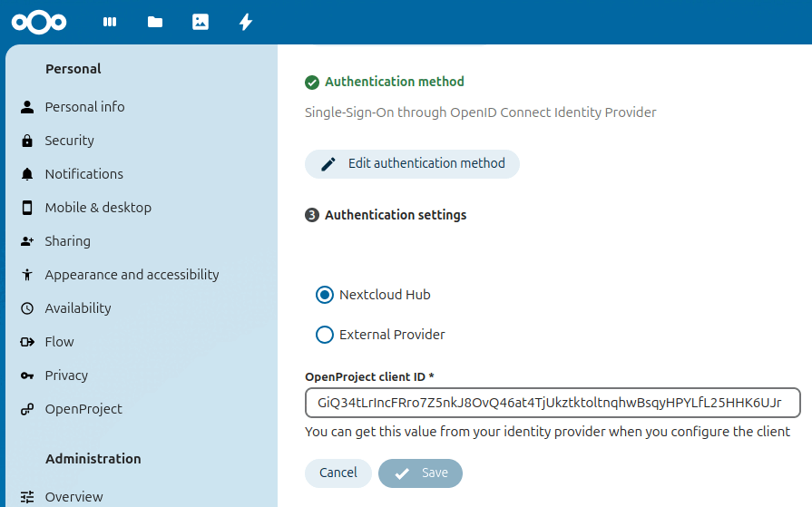The image size is (812, 507).
Task: Open the Activity lightning bolt icon
Action: [x=245, y=22]
